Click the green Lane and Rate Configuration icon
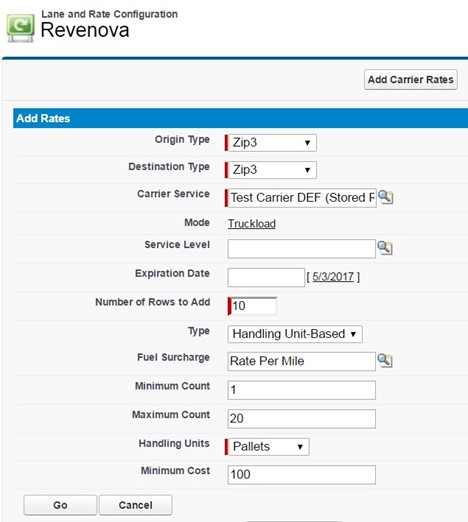Image resolution: width=468 pixels, height=522 pixels. coord(20,28)
